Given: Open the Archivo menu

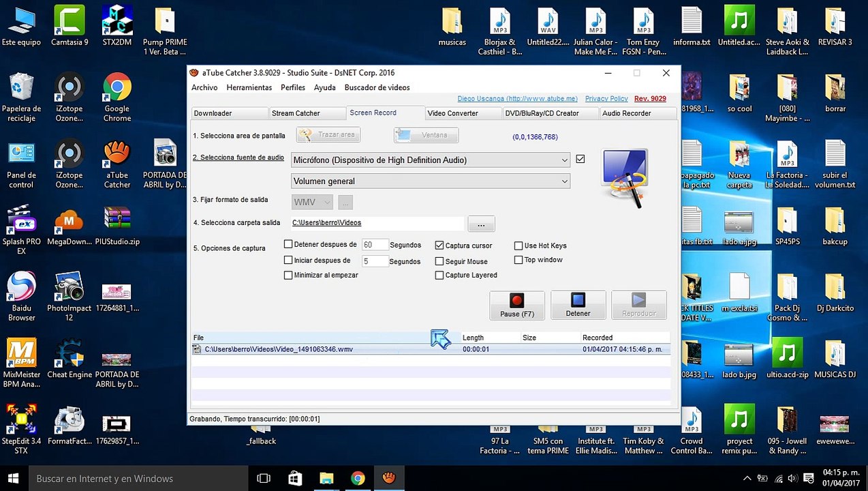Looking at the screenshot, I should (204, 87).
